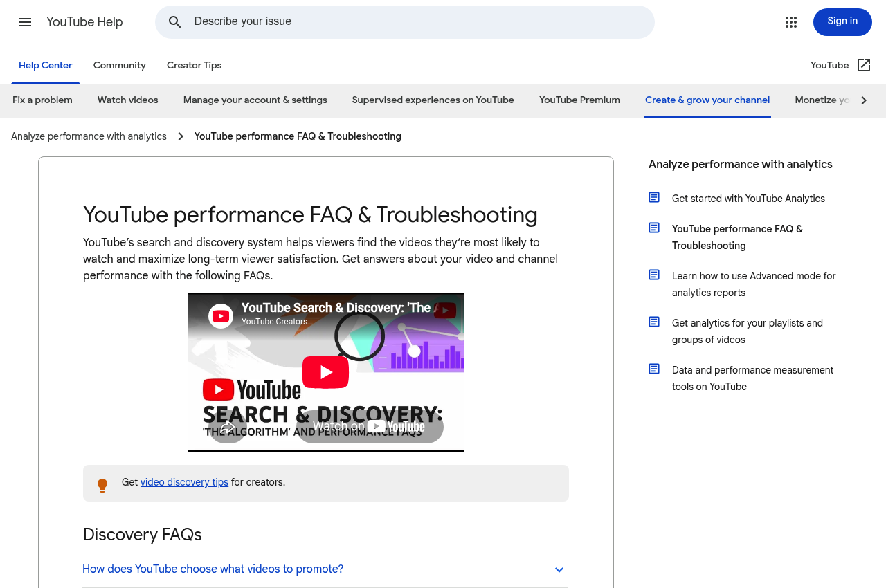Screen dimensions: 886x588
Task: Click the YouTube Creators channel avatar
Action: pos(221,316)
